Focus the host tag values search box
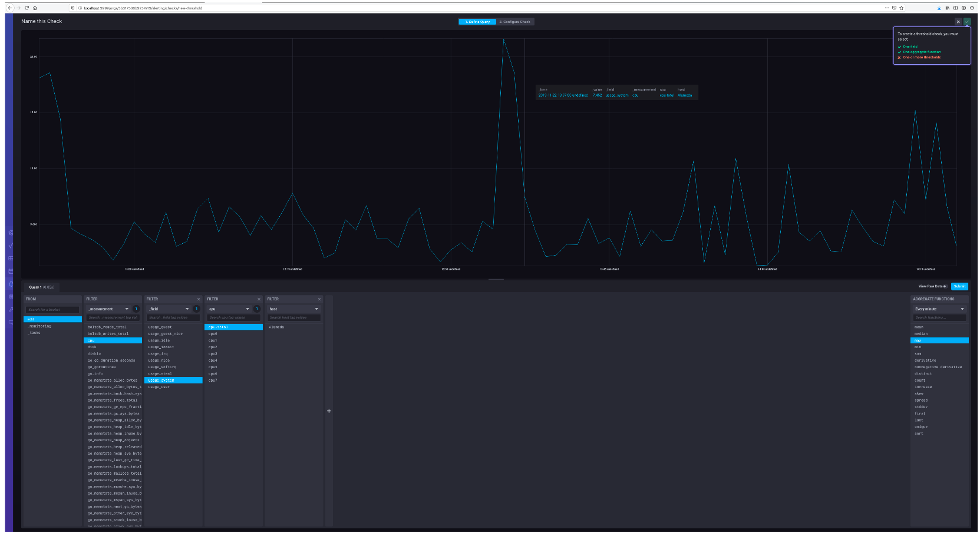The width and height of the screenshot is (980, 533). point(293,317)
